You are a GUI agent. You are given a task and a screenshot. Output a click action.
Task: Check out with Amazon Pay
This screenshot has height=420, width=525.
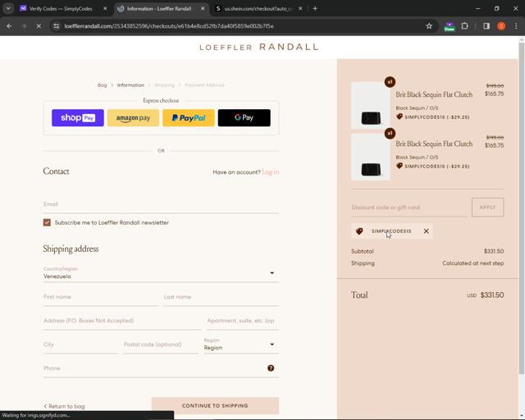(x=133, y=118)
